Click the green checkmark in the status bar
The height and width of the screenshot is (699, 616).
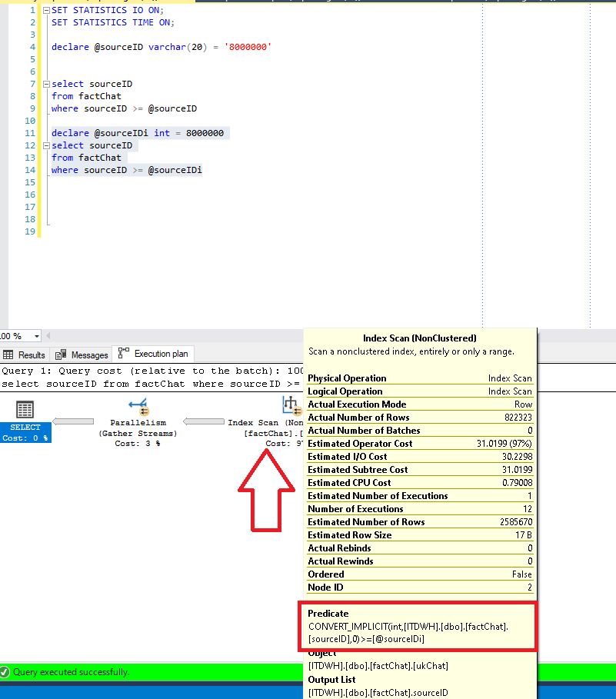click(x=6, y=671)
